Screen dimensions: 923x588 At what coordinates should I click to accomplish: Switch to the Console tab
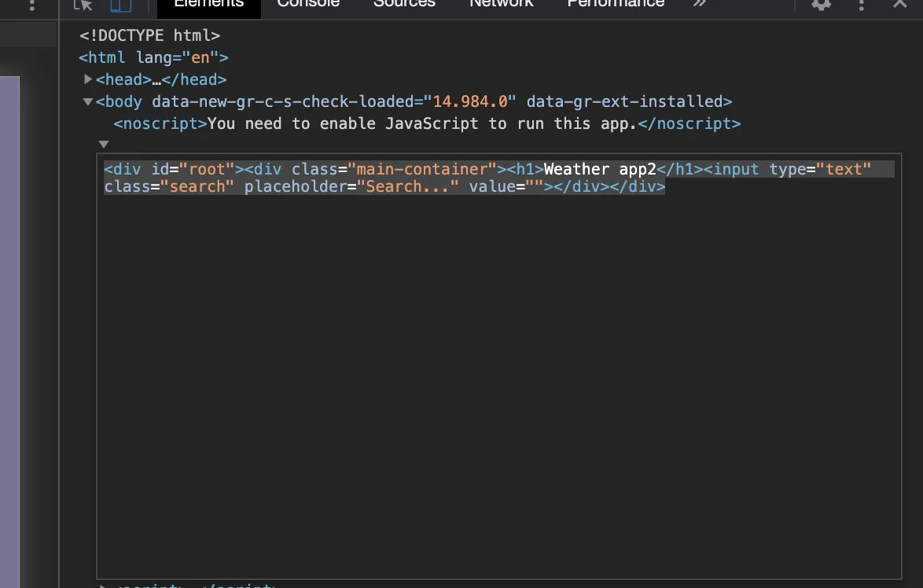point(308,5)
